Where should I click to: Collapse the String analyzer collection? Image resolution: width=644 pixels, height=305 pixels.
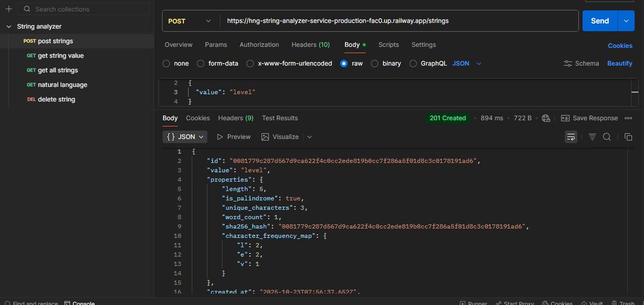click(9, 26)
